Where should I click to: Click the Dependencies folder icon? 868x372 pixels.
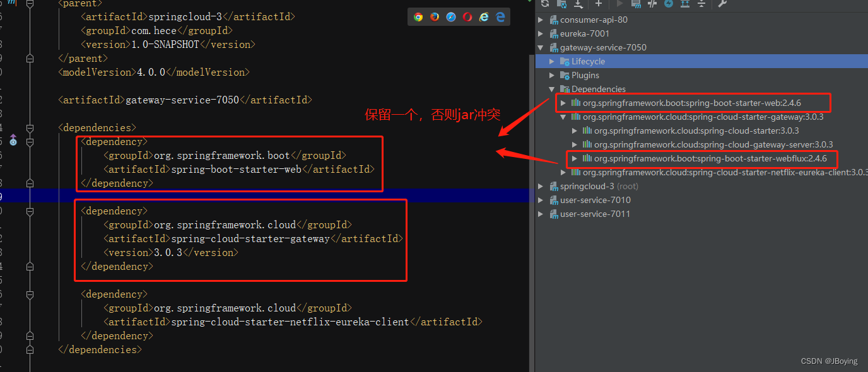(x=565, y=89)
